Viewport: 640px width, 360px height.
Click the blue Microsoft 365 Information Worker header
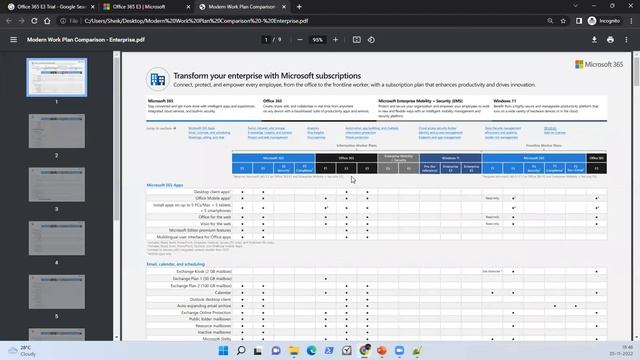(x=273, y=158)
